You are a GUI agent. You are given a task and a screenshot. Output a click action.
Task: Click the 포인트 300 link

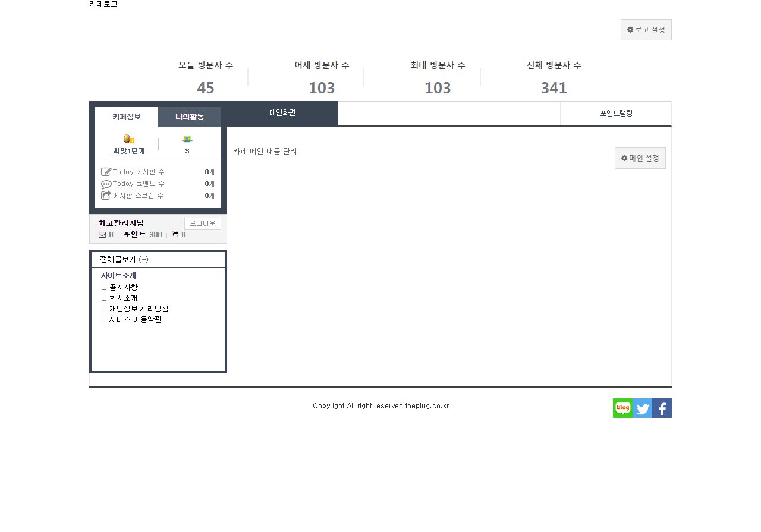(143, 235)
